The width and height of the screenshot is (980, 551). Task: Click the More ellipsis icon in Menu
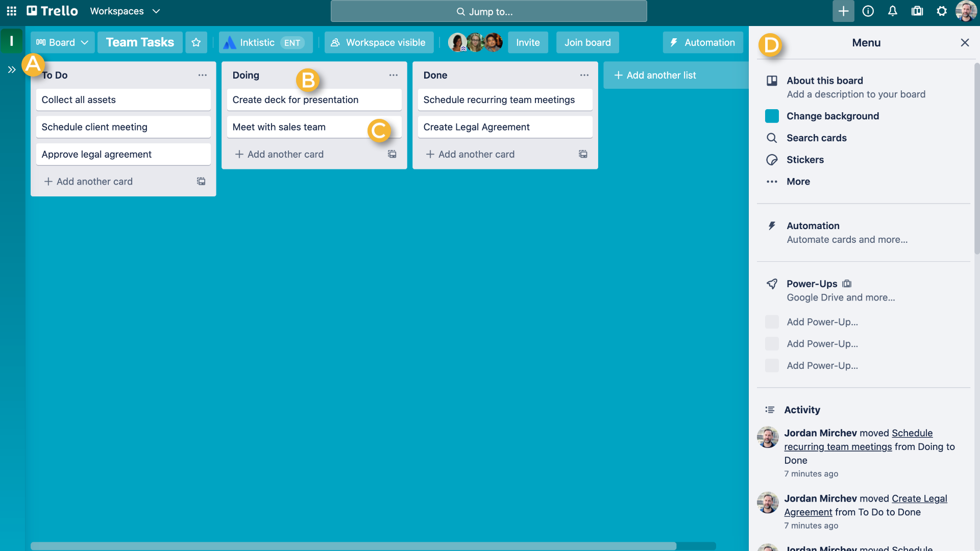pos(772,181)
